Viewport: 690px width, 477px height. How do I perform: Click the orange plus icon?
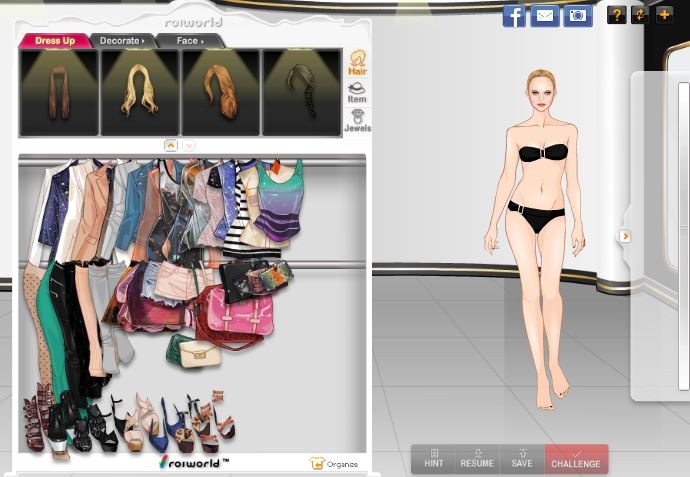(x=664, y=15)
